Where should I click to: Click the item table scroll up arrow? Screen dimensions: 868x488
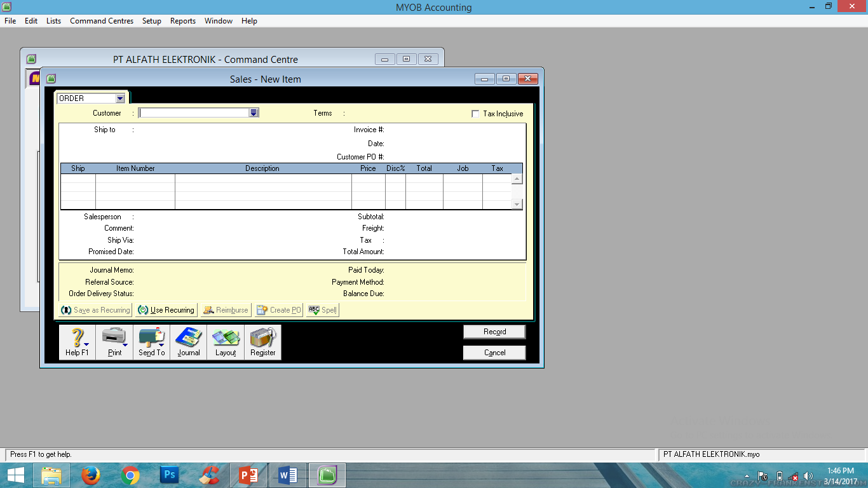pos(517,179)
